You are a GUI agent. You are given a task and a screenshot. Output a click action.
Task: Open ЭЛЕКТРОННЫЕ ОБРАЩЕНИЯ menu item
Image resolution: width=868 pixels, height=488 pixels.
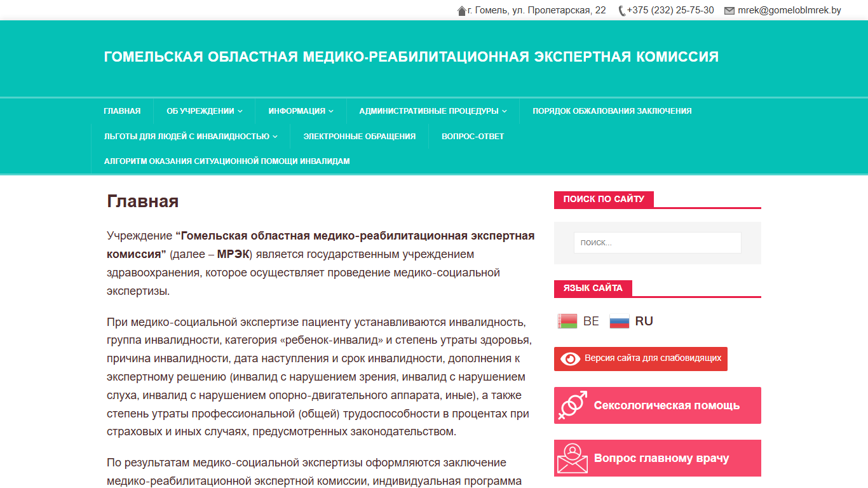pos(360,136)
